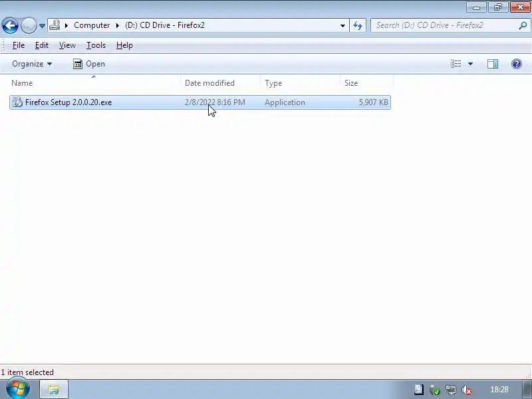Screen dimensions: 532x399
Task: Expand arrow after Computer in breadcrumb
Action: [x=118, y=25]
